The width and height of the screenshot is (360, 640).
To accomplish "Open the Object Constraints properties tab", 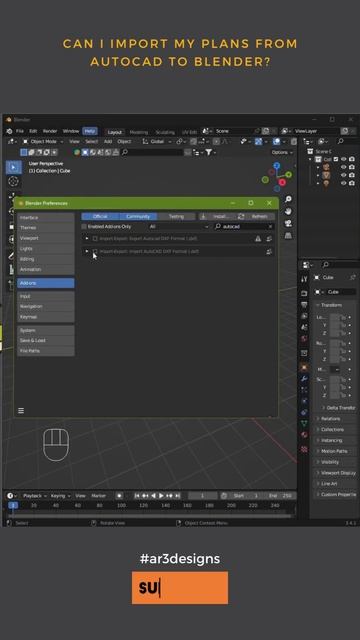I will 304,412.
